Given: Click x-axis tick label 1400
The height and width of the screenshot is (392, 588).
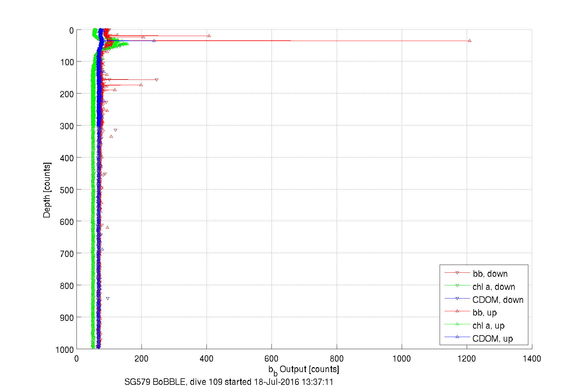Looking at the screenshot, I should point(532,359).
